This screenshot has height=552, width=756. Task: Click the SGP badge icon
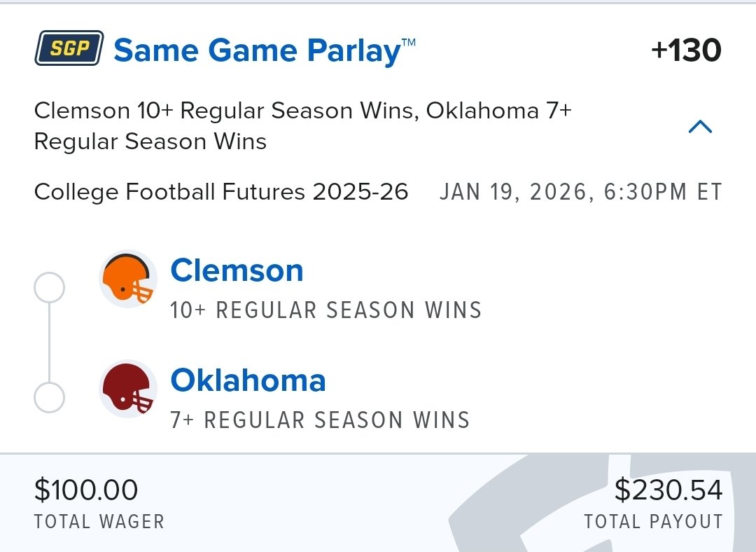[69, 48]
